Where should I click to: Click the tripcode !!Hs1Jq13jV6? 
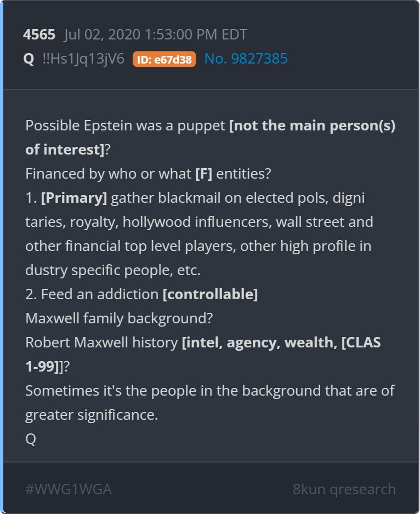(x=83, y=59)
